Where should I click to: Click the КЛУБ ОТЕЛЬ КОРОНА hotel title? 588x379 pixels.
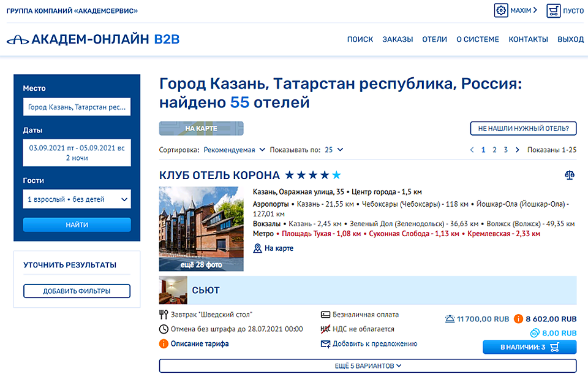(219, 175)
